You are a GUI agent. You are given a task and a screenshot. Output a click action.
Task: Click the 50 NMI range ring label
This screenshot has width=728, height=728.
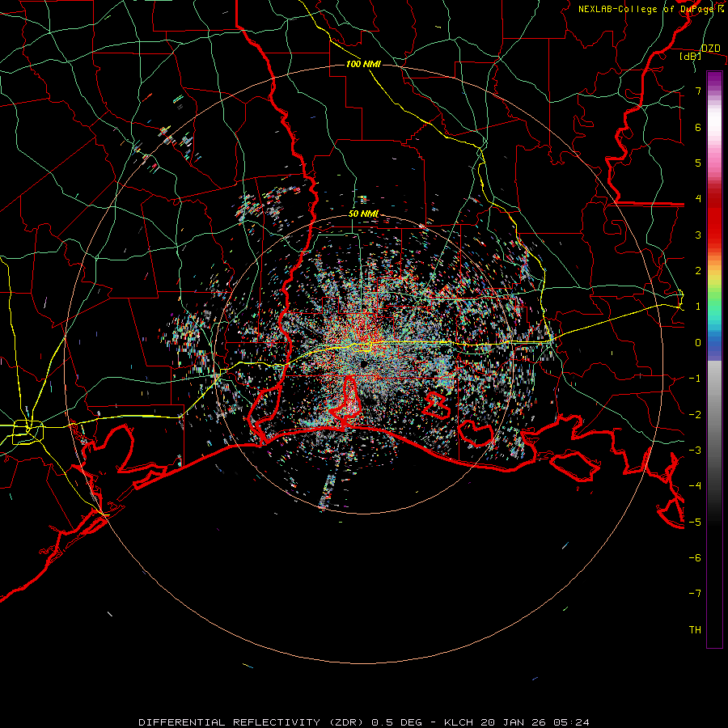(x=363, y=214)
